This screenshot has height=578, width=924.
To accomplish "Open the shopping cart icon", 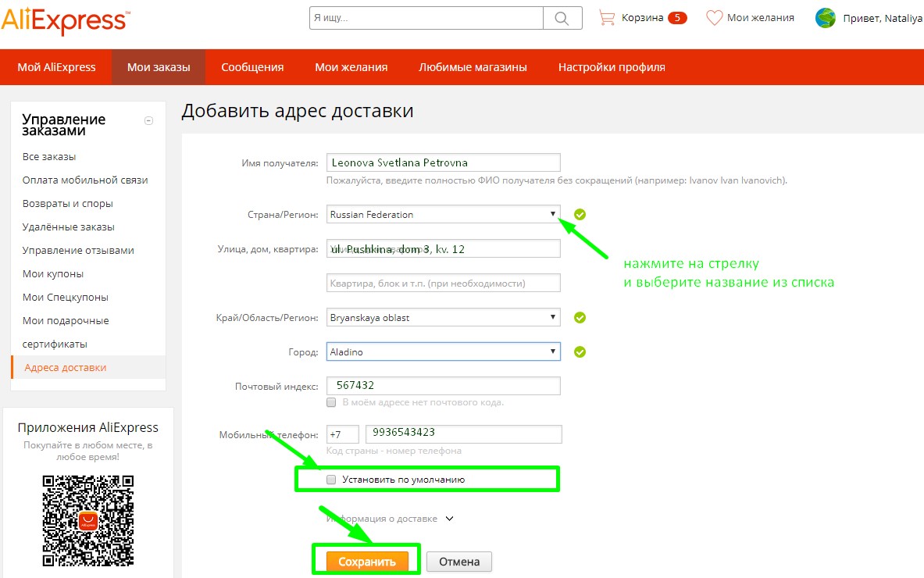I will 606,18.
